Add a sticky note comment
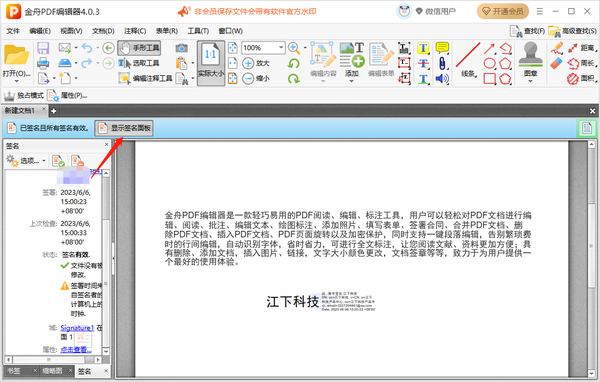The height and width of the screenshot is (382, 600). [x=442, y=48]
